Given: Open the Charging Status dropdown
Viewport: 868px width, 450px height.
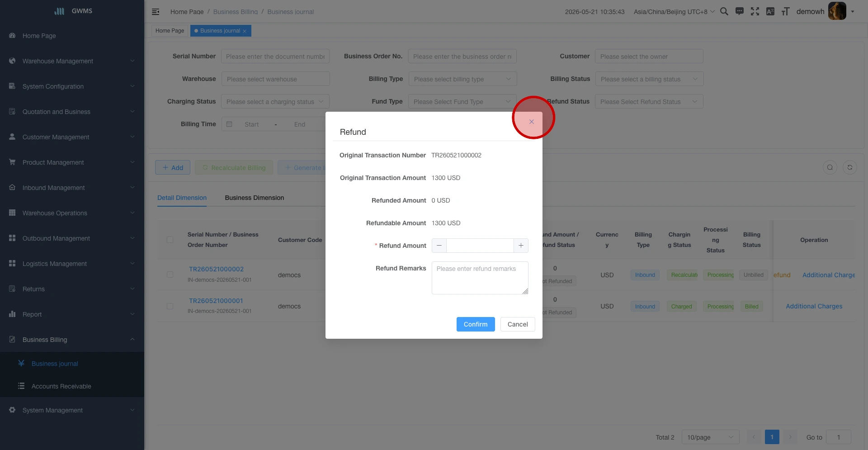Looking at the screenshot, I should (275, 102).
